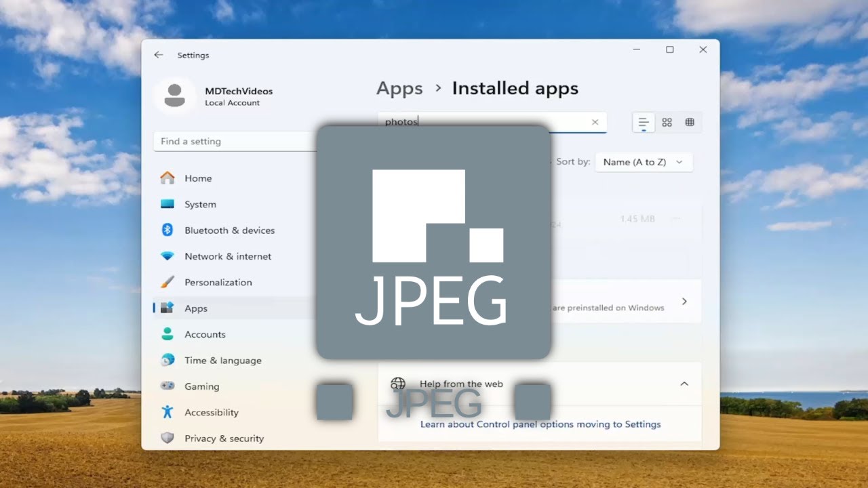Open Bluetooth & devices settings
Screen dimensions: 868x488
tap(229, 230)
